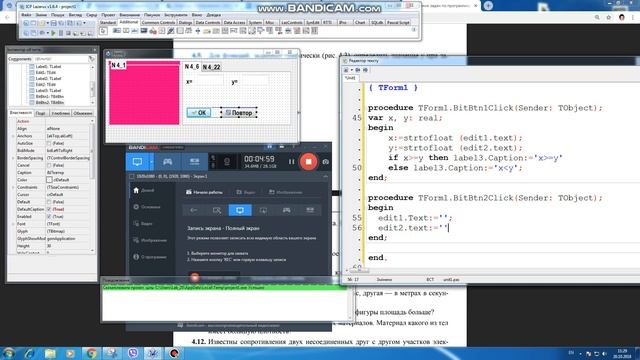Click the Caption property value field
The image size is (640, 360).
pos(67,173)
